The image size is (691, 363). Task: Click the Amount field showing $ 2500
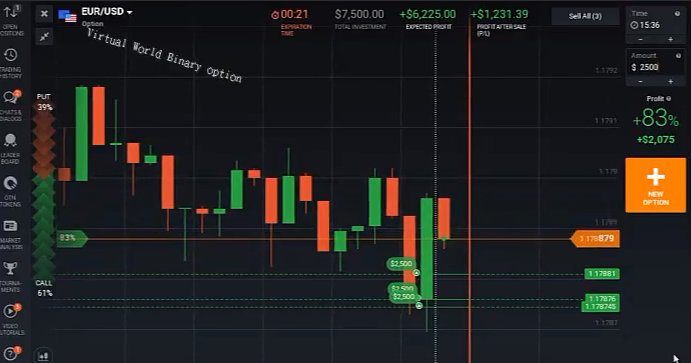pyautogui.click(x=655, y=67)
